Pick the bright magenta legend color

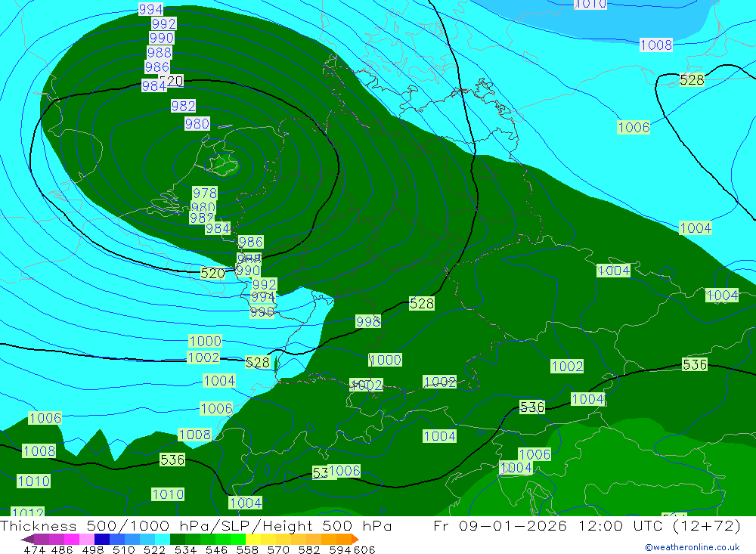click(70, 539)
